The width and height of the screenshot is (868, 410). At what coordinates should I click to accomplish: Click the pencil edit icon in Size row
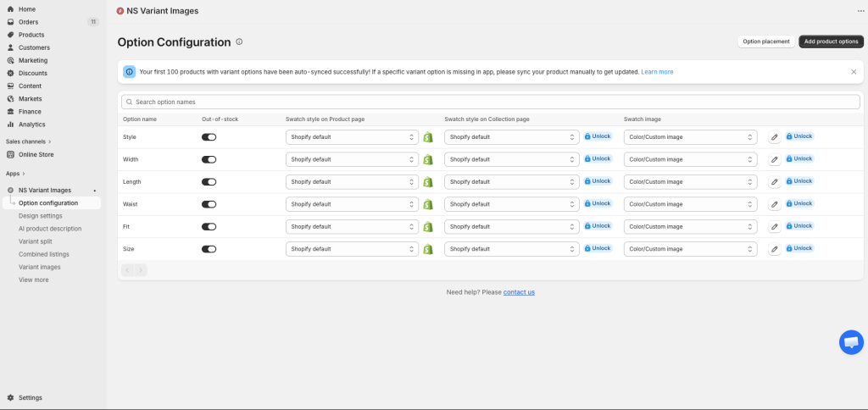click(x=774, y=249)
